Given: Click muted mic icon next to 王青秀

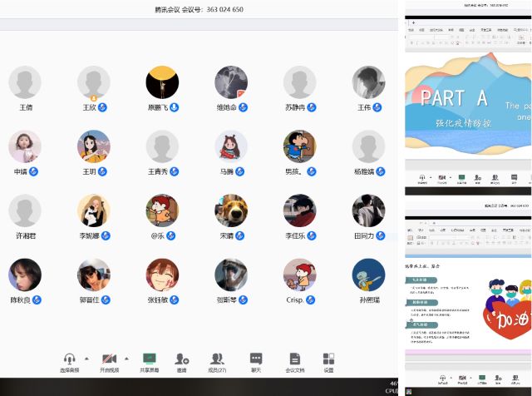Looking at the screenshot, I should (175, 172).
